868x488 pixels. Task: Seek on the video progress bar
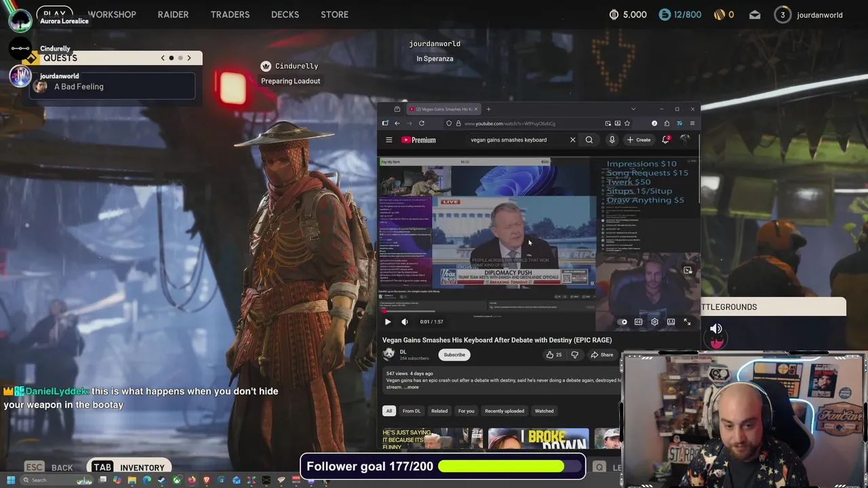[539, 311]
